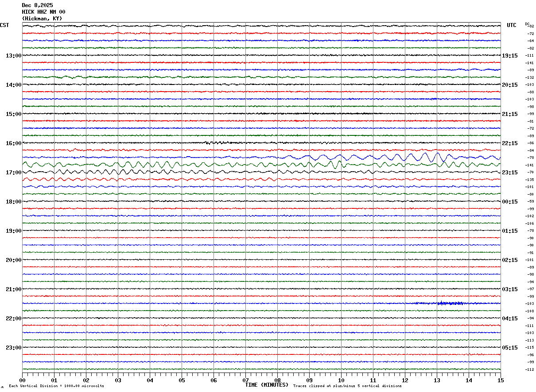Click the 05:15 UTC time label

510,348
